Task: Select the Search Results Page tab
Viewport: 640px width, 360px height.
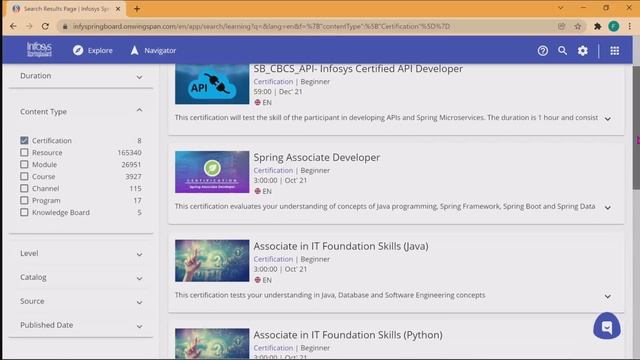Action: coord(65,9)
